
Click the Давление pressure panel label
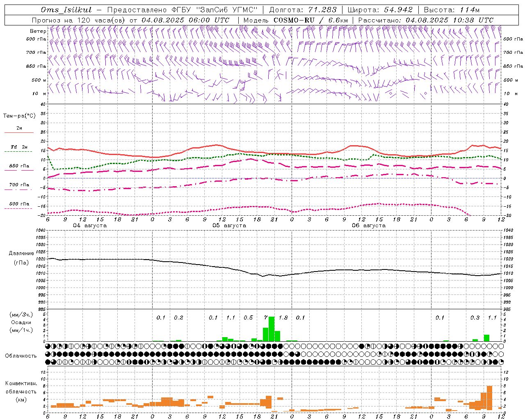pyautogui.click(x=21, y=253)
